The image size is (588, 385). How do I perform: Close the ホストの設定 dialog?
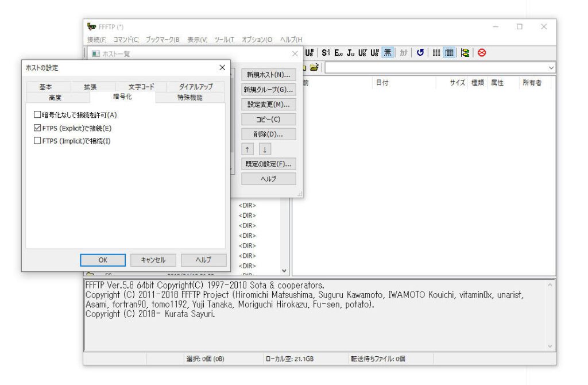[x=222, y=68]
